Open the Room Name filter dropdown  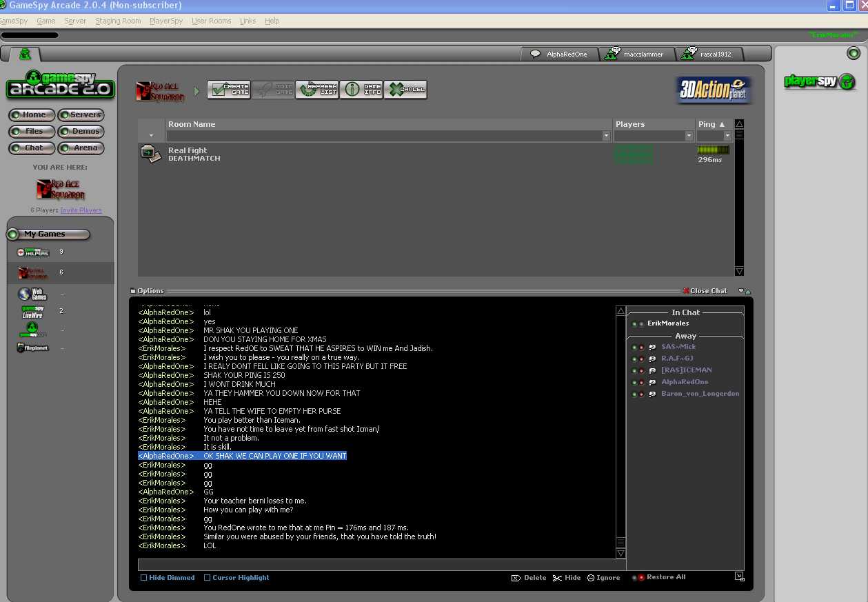pyautogui.click(x=607, y=136)
